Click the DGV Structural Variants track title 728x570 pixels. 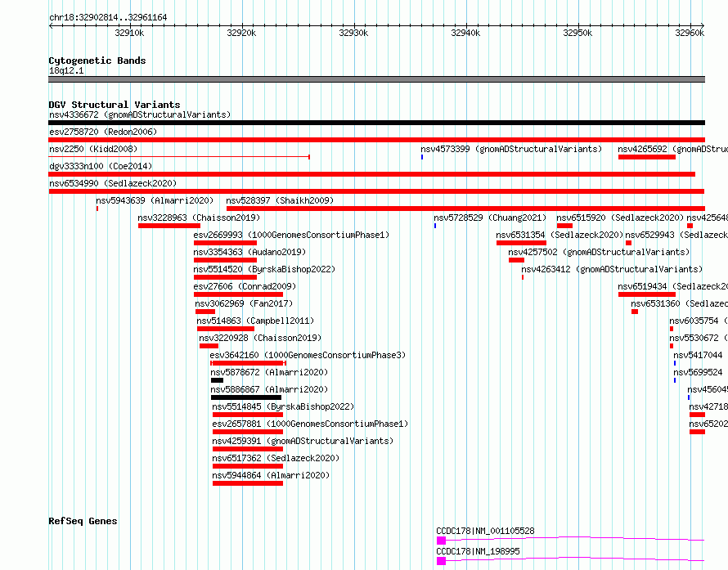tap(115, 105)
